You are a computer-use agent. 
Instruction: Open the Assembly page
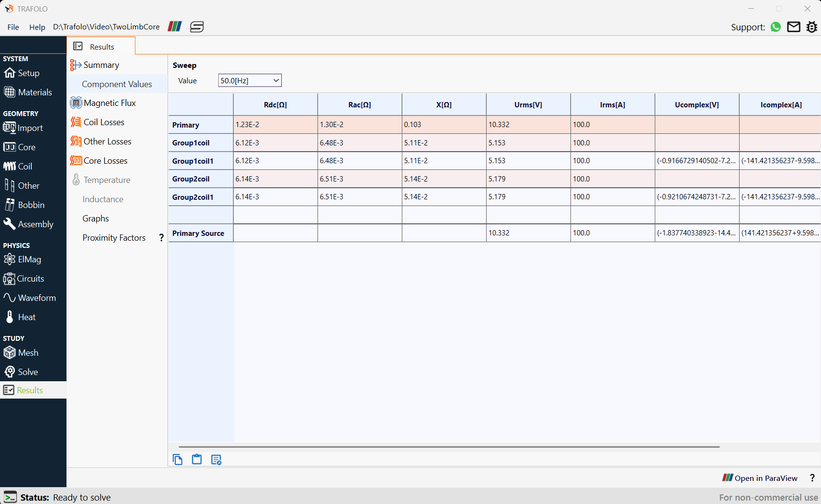tap(29, 224)
